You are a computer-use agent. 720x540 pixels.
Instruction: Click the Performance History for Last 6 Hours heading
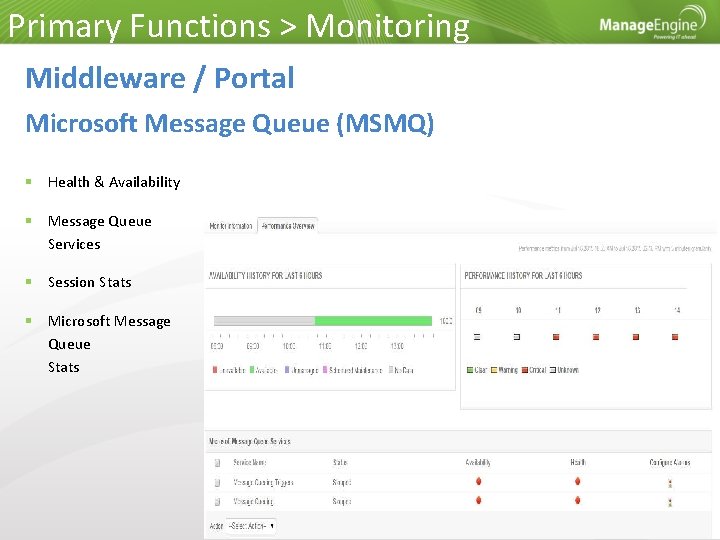pyautogui.click(x=523, y=276)
